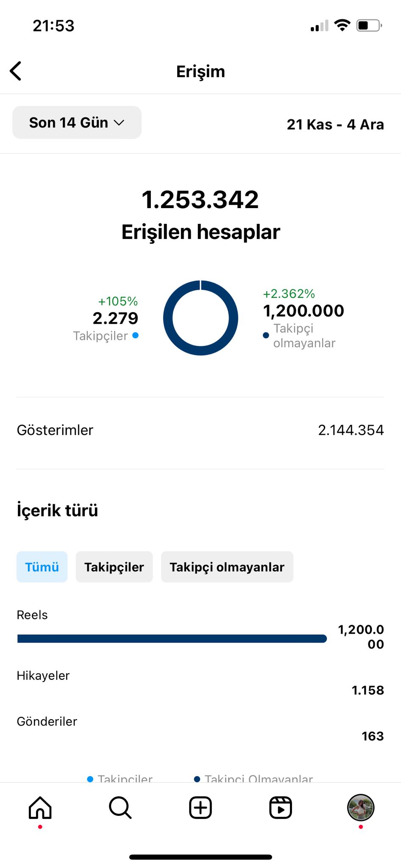Tap the Wi-Fi status icon
Image resolution: width=401 pixels, height=868 pixels.
342,25
